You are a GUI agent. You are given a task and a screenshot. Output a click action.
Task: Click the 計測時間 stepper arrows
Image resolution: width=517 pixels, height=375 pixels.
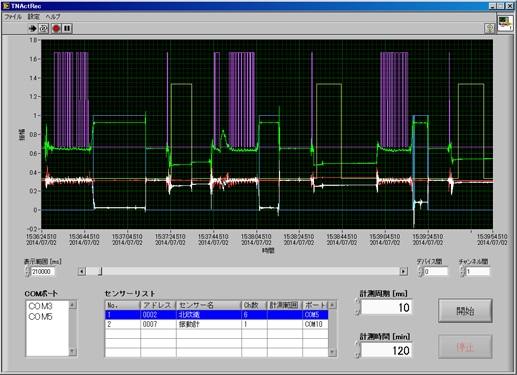(x=357, y=350)
